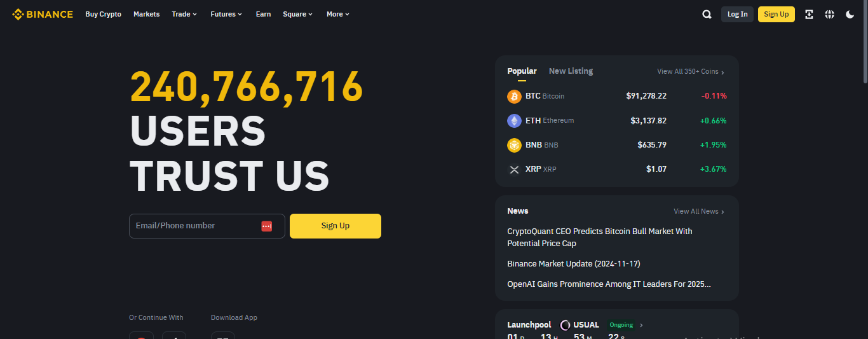This screenshot has width=868, height=339.
Task: Open the QR code download icon
Action: 809,14
